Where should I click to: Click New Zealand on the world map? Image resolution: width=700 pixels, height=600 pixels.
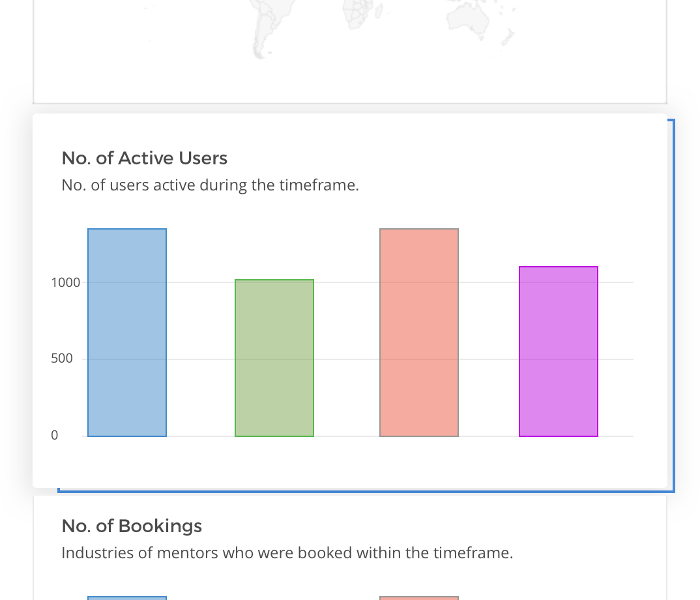click(x=508, y=38)
